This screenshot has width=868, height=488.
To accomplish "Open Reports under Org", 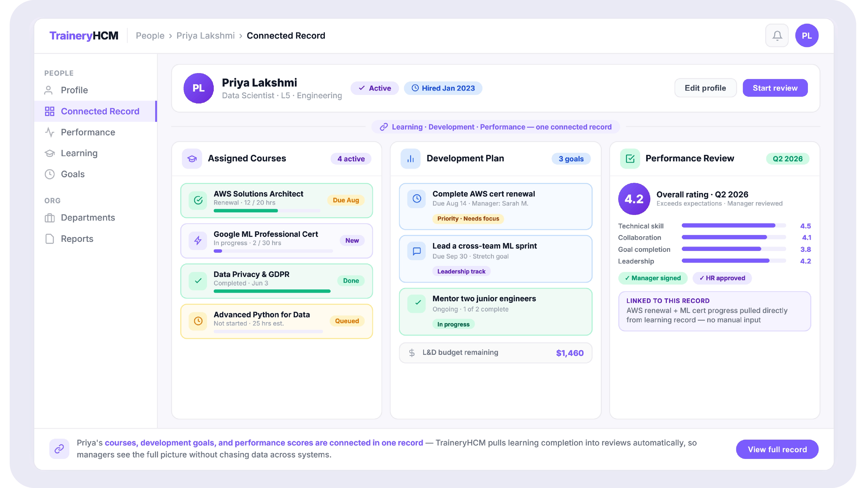I will tap(95, 239).
